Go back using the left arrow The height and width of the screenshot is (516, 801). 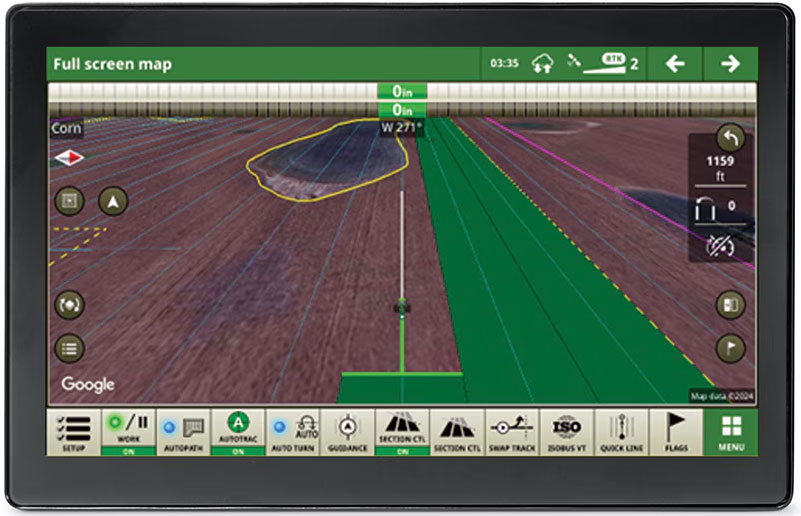tap(676, 64)
